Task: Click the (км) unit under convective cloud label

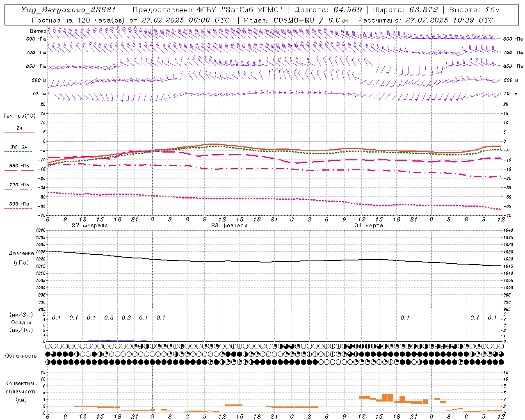Action: pos(21,399)
